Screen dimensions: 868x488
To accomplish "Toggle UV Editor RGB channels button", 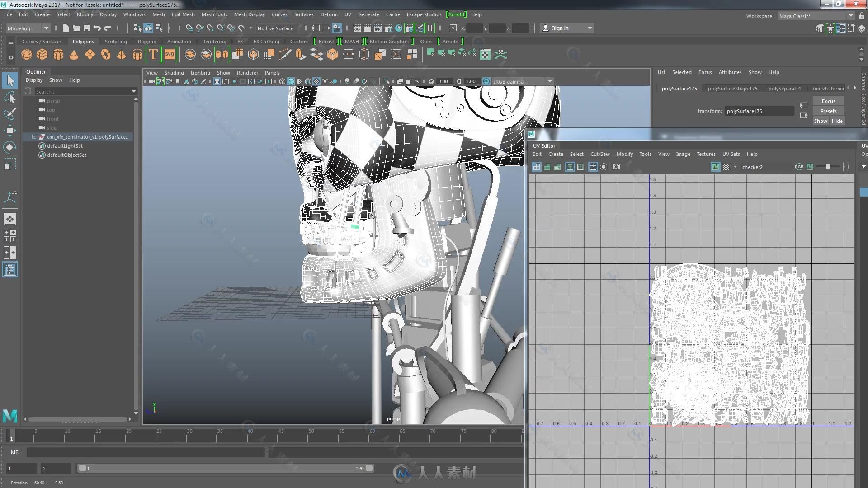I will pos(799,167).
